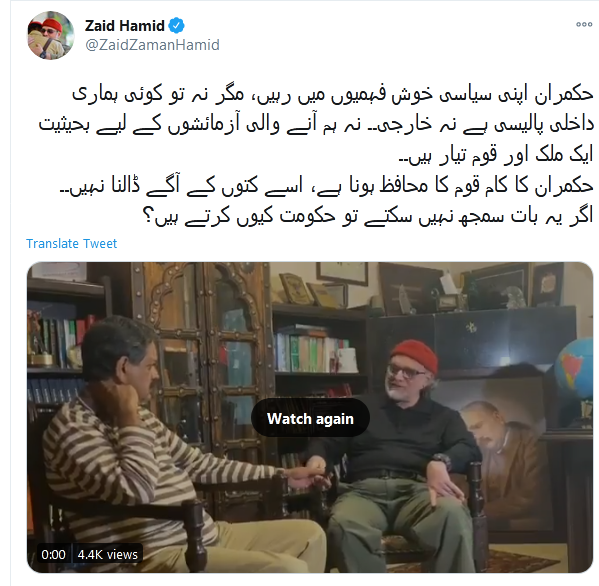Open the @ZaidZamanHamid handle link
This screenshot has height=586, width=599.
click(x=152, y=45)
